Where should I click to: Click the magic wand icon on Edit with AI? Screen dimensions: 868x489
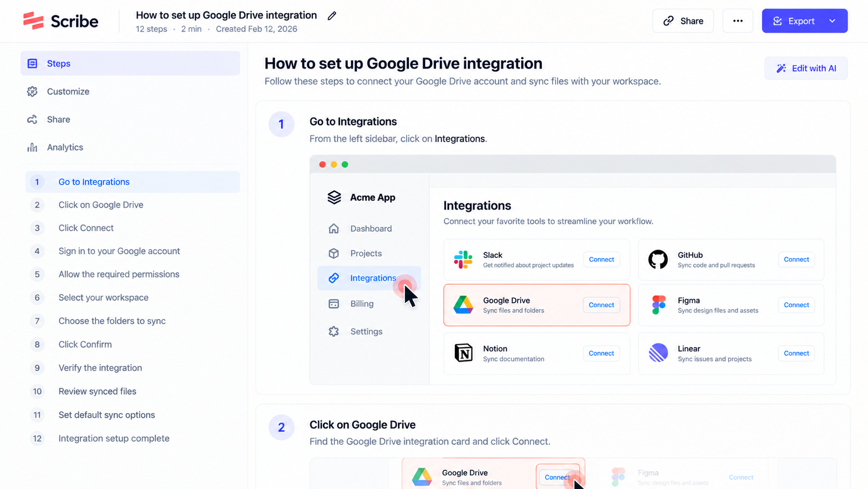pos(781,68)
